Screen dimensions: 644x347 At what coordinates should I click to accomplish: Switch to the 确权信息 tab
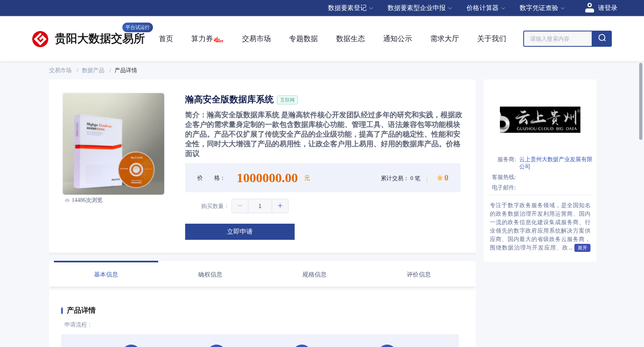click(x=210, y=274)
